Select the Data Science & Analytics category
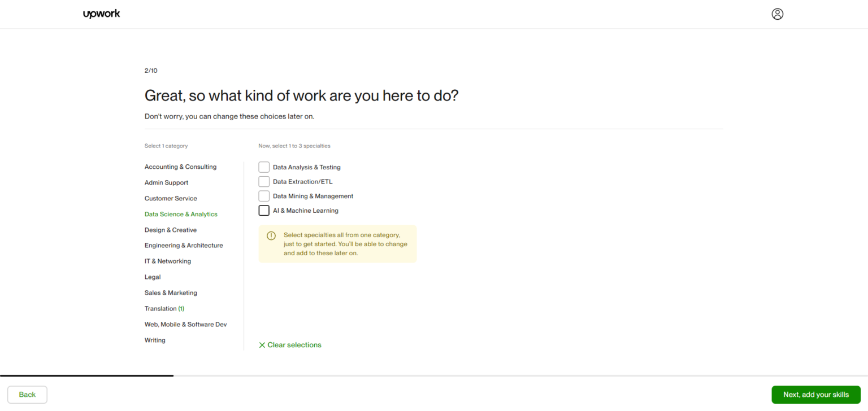Screen dimensions: 868x411 pyautogui.click(x=181, y=214)
